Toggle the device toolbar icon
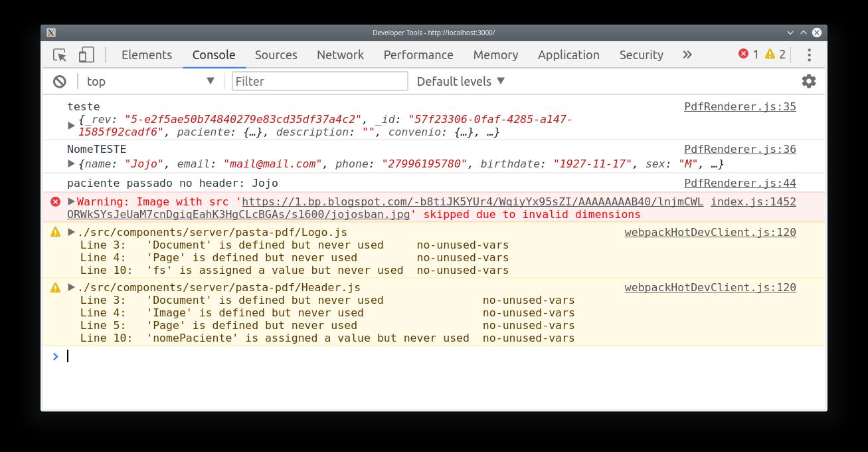The width and height of the screenshot is (868, 452). coord(86,55)
